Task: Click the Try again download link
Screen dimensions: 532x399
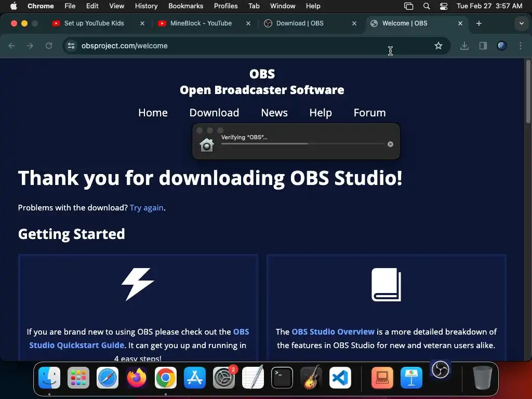Action: [x=147, y=208]
